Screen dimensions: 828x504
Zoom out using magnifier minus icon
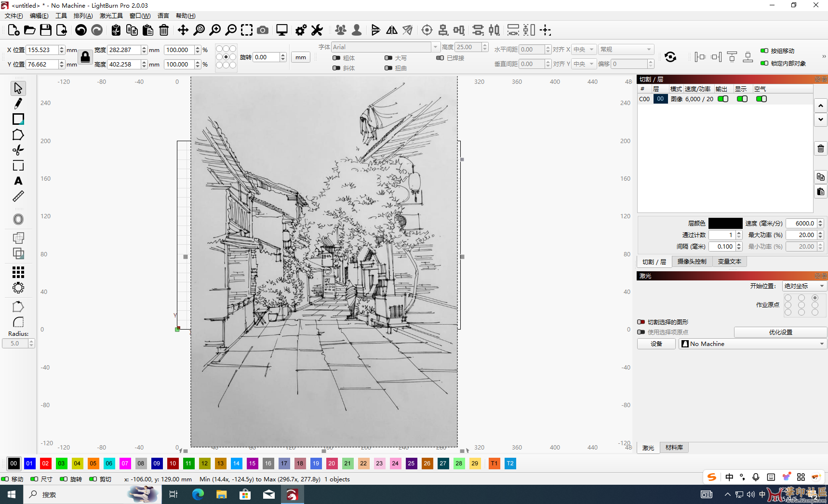click(231, 30)
